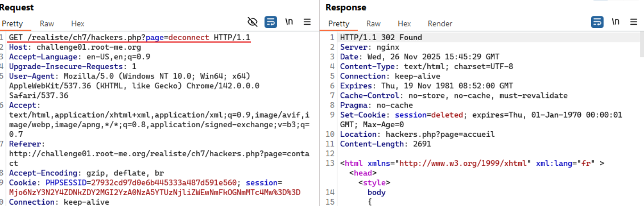Show non-printable \n characters in Response

click(615, 22)
